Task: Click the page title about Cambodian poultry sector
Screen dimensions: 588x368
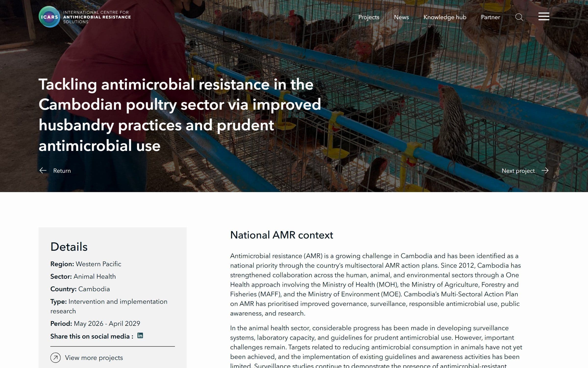Action: coord(180,115)
